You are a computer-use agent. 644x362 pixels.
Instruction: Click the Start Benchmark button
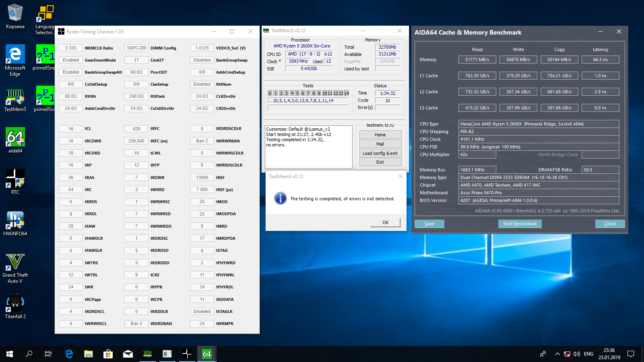click(x=520, y=224)
